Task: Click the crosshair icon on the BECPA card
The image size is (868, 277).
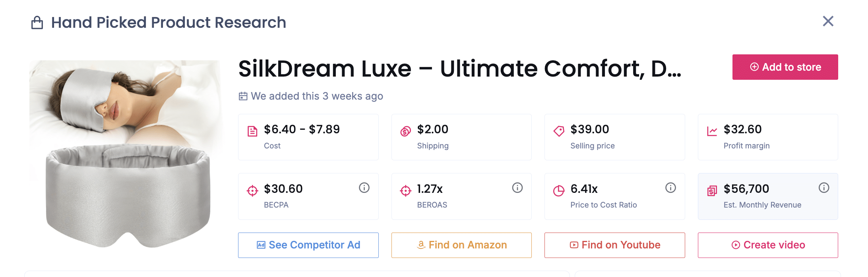Action: (252, 190)
